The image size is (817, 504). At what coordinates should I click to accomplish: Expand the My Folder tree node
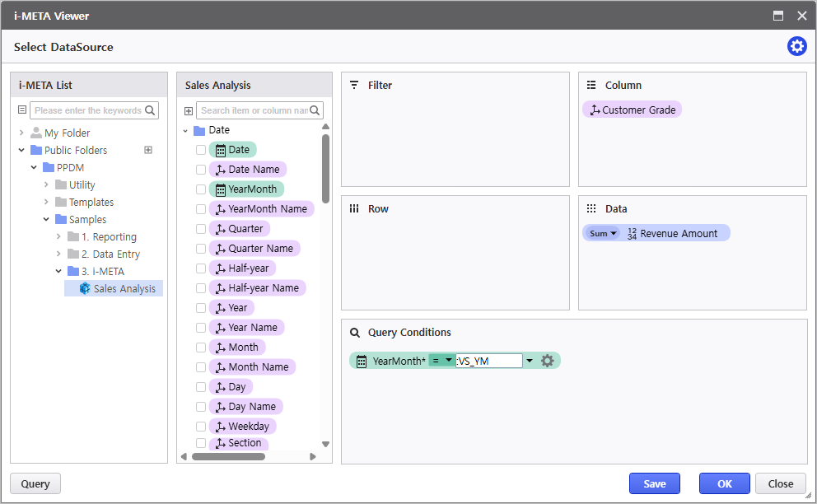[x=22, y=133]
